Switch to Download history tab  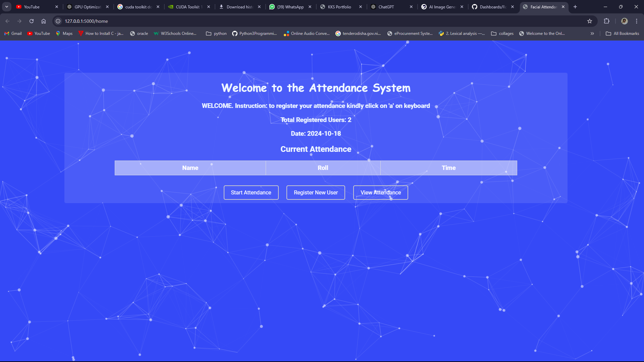240,7
